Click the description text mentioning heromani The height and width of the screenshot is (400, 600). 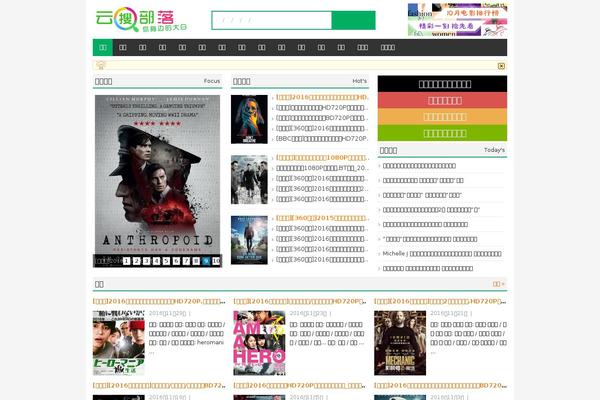pos(187,338)
